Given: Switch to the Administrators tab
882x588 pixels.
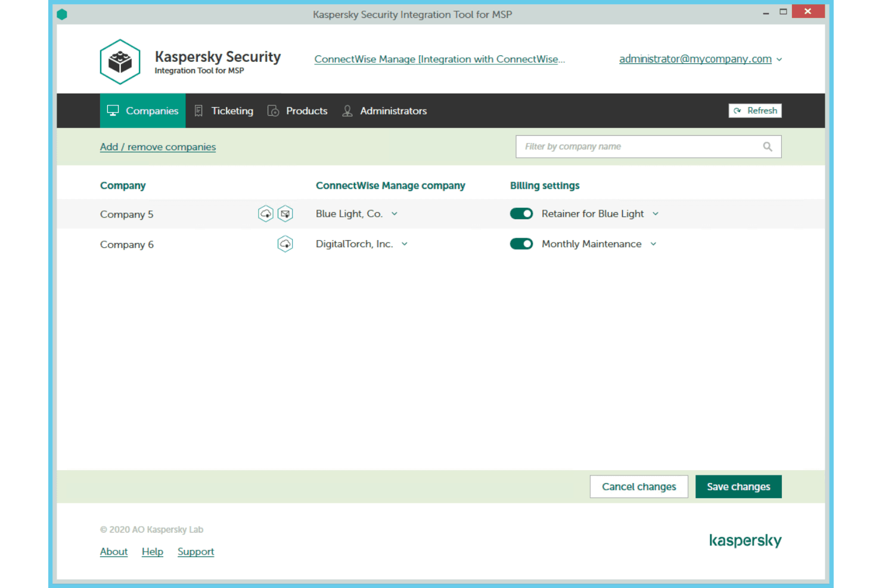Looking at the screenshot, I should click(384, 111).
